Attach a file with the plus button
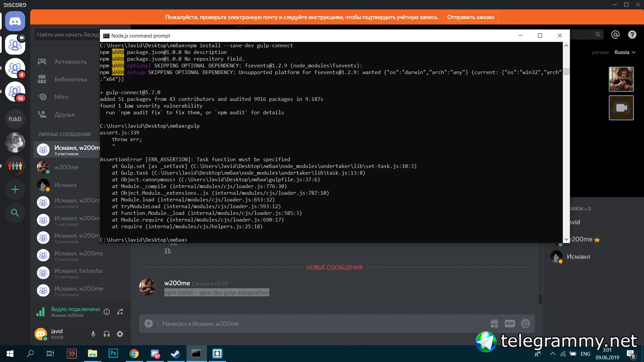The height and width of the screenshot is (362, 644). (149, 323)
